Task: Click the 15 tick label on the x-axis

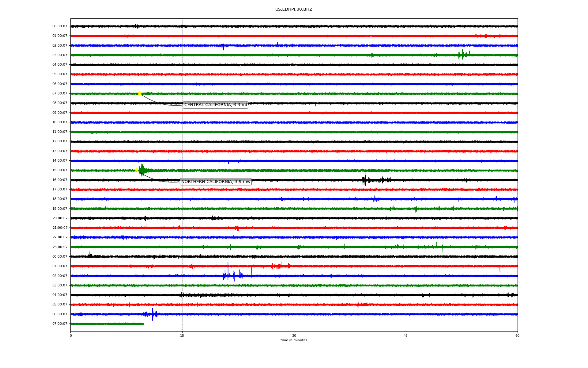Action: (x=182, y=335)
